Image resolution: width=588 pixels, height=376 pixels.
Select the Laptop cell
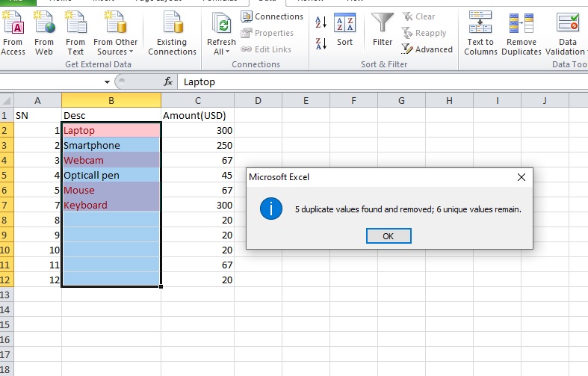111,130
